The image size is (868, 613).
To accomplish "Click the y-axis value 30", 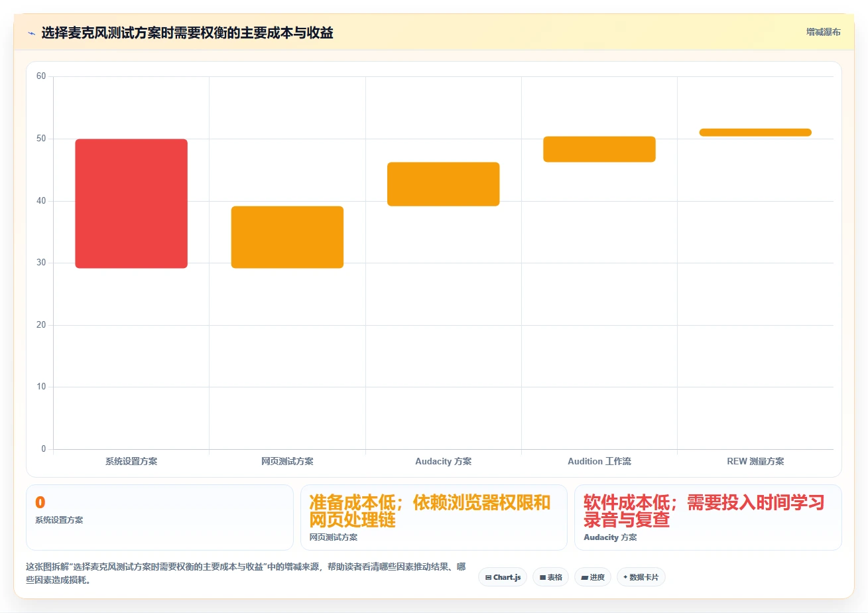I will pyautogui.click(x=41, y=263).
